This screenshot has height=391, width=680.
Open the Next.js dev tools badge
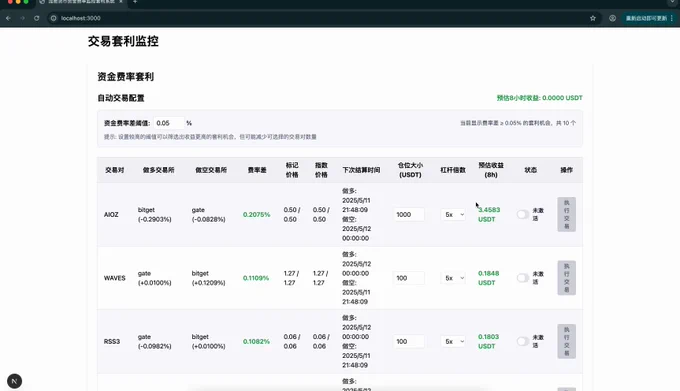coord(14,381)
